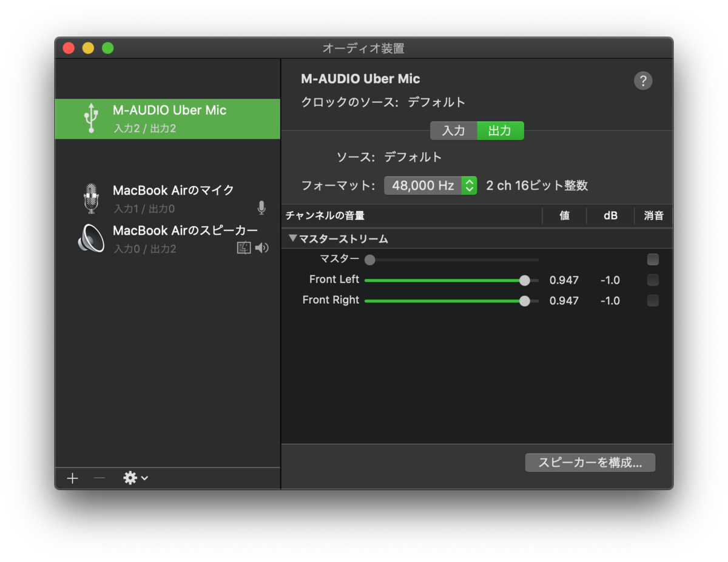Click the Front Left dB value -1.0
Screen dimensions: 728x562
610,280
